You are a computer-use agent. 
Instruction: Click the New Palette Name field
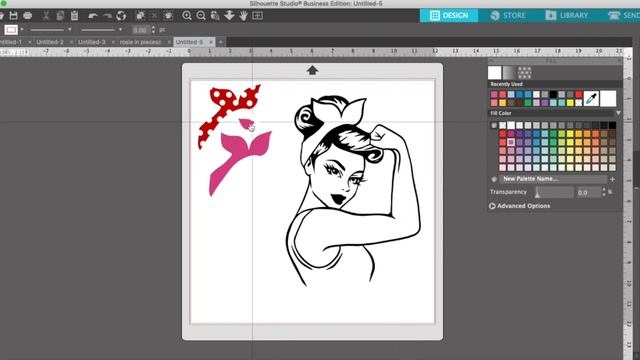pos(553,179)
